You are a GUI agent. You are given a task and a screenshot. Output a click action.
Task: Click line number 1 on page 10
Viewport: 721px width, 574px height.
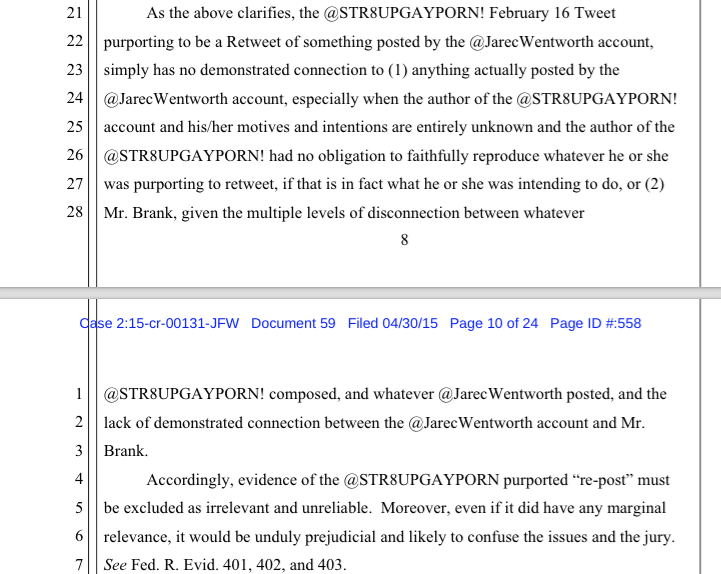point(79,394)
